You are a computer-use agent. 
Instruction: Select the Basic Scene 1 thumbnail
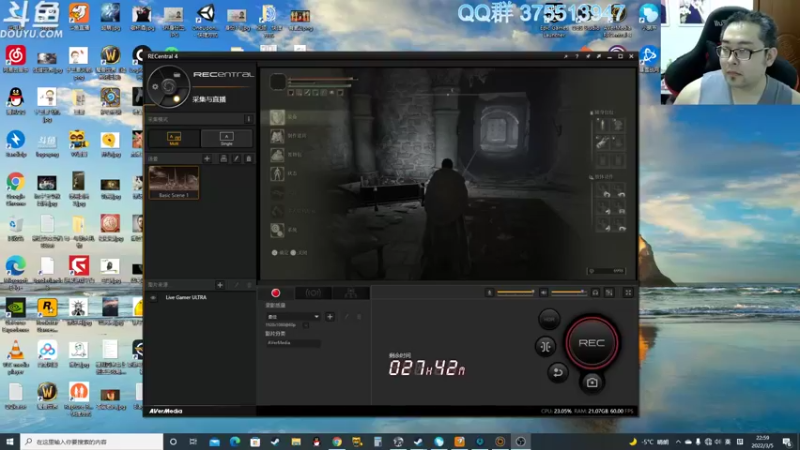pyautogui.click(x=173, y=183)
